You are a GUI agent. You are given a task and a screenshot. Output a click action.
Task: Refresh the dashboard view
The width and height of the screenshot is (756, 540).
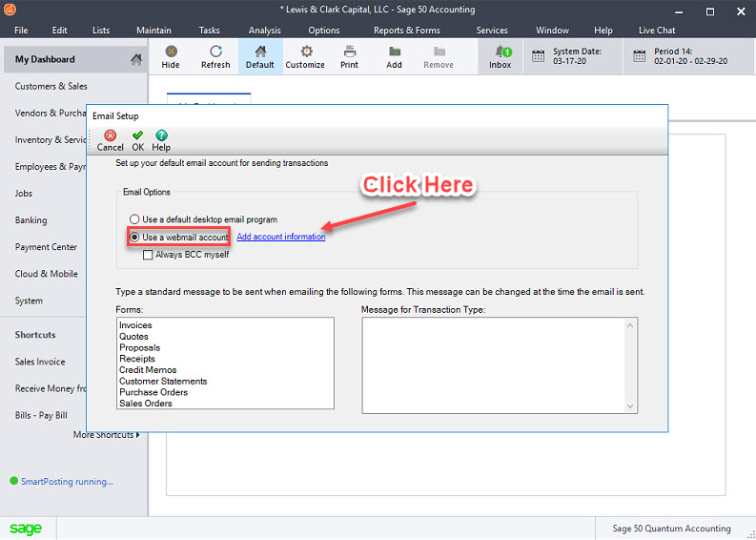tap(215, 52)
